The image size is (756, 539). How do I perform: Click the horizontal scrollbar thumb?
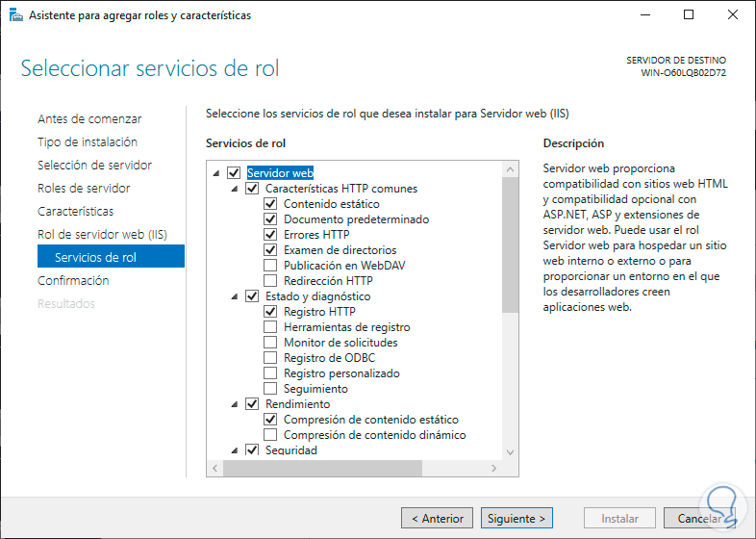[x=322, y=468]
